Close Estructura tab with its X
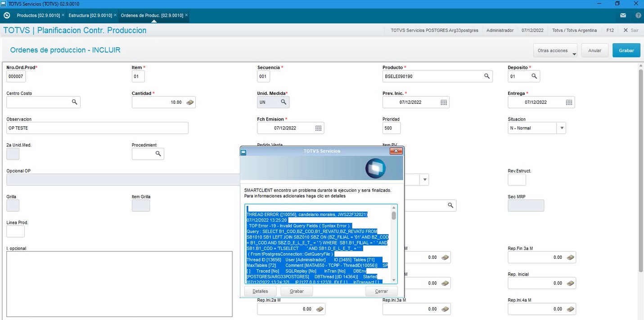 point(115,15)
